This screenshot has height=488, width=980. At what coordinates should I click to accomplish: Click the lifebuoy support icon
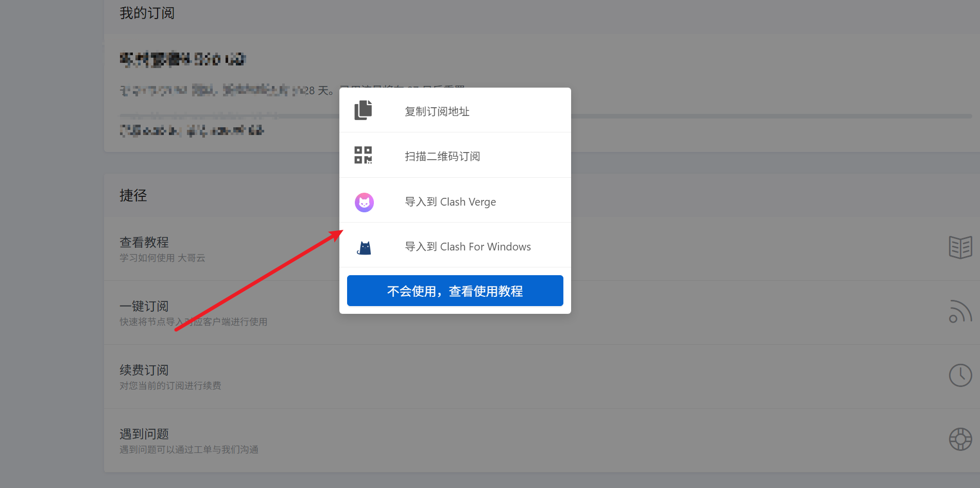[x=960, y=439]
